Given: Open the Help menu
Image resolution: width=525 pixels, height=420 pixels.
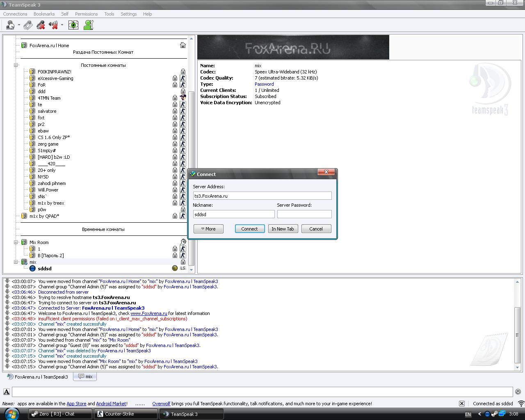Looking at the screenshot, I should pyautogui.click(x=147, y=14).
